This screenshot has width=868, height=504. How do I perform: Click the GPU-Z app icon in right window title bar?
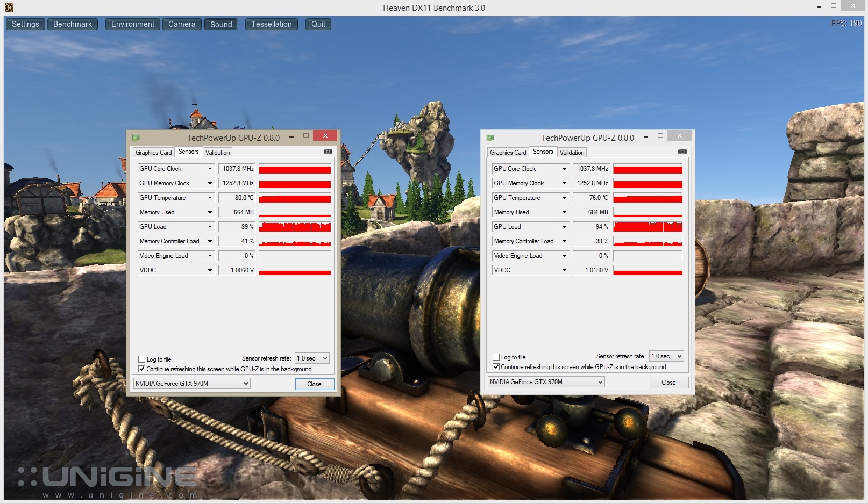tap(490, 138)
